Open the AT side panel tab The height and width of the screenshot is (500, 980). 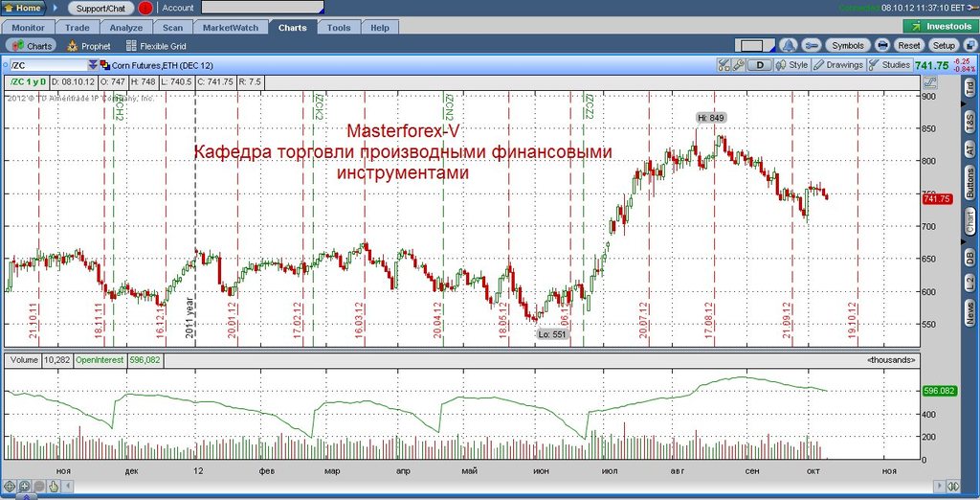pyautogui.click(x=970, y=149)
